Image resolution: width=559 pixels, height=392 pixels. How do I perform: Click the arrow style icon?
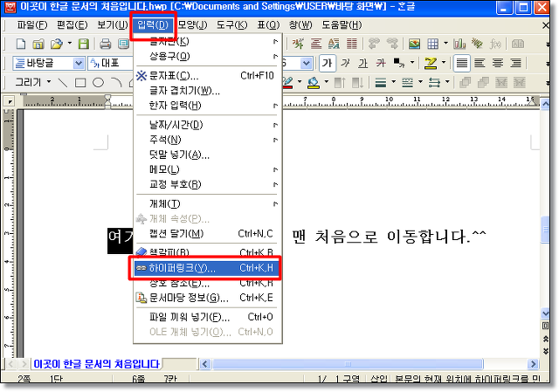434,83
